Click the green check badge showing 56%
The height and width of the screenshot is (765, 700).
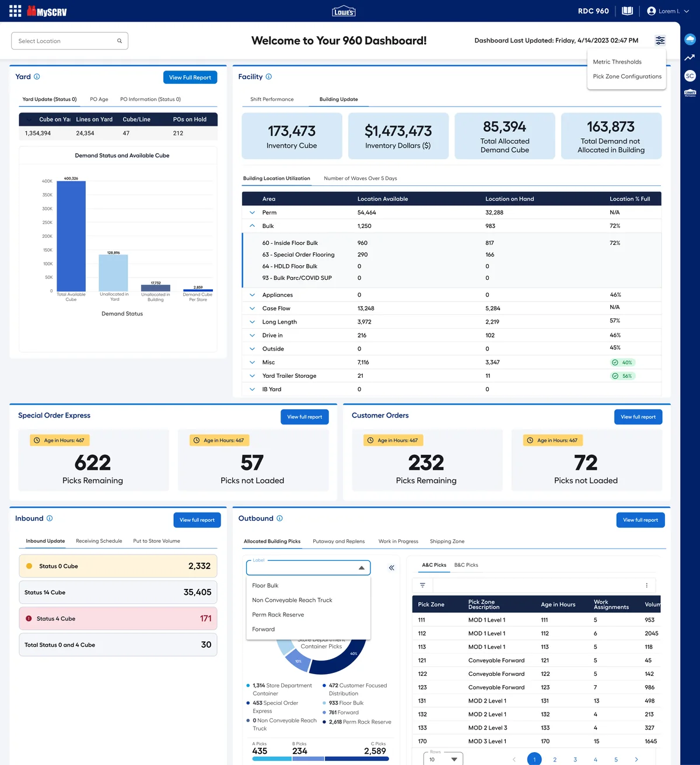pyautogui.click(x=622, y=376)
